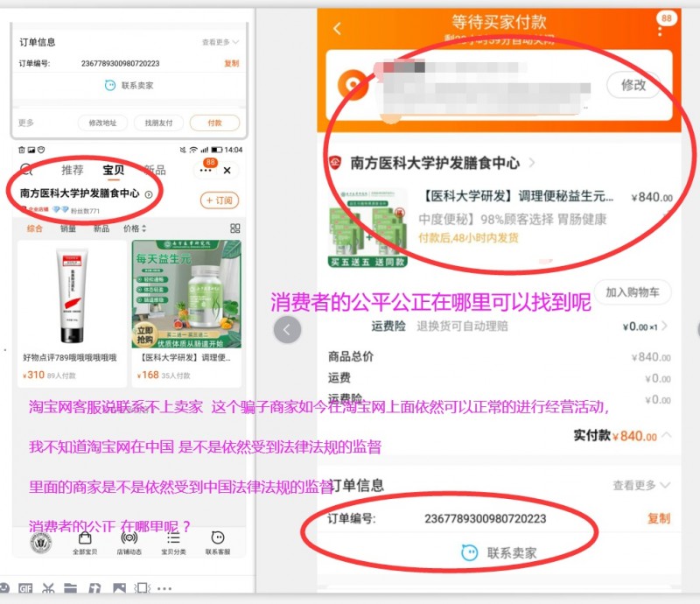
Task: Expand the 运费险 row chevron
Action: click(x=665, y=326)
